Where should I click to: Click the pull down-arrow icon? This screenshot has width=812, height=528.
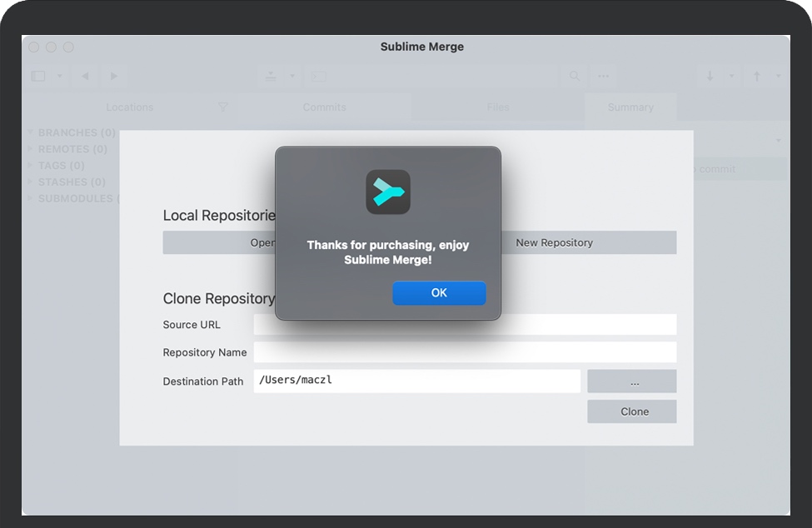coord(710,76)
